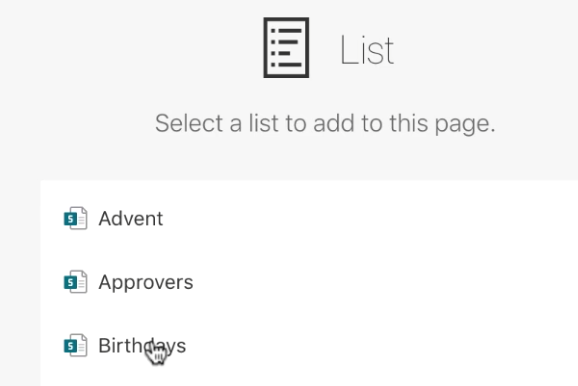Click the teal S badge on Advent's icon

[70, 219]
